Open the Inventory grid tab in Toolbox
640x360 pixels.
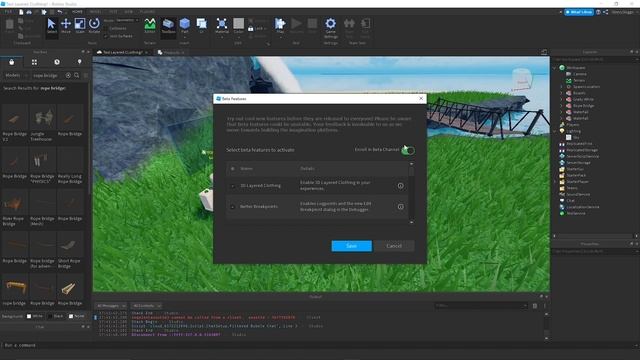click(34, 62)
